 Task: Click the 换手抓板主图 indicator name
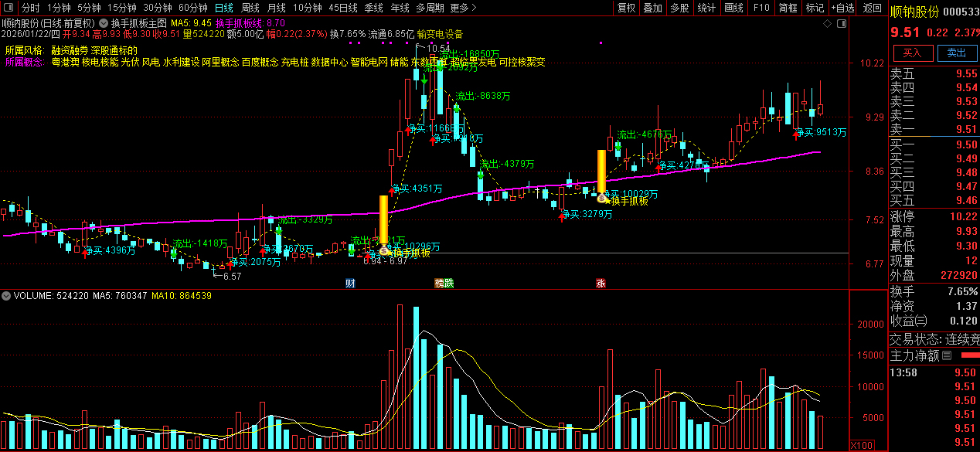click(139, 23)
